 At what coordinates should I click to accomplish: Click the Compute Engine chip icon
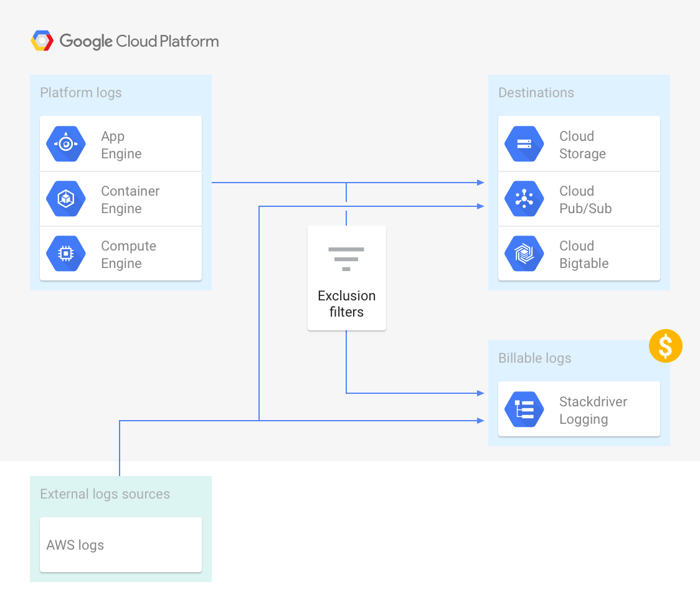[x=66, y=254]
